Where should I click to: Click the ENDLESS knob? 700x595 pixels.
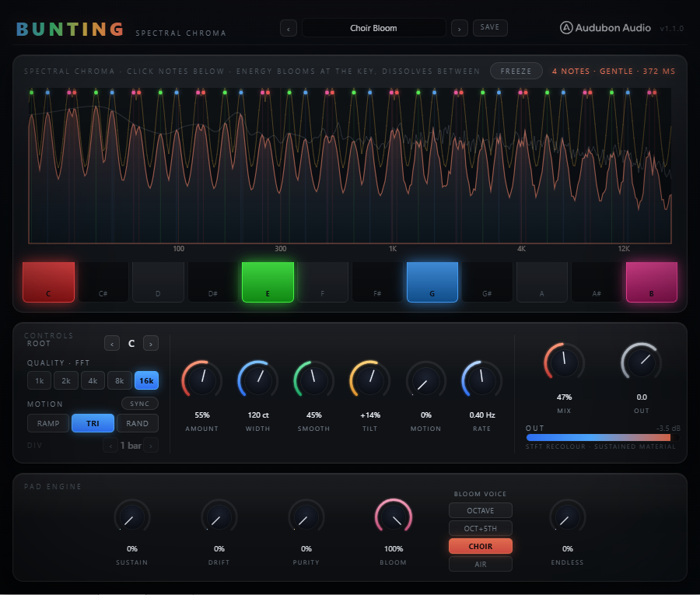[x=568, y=517]
